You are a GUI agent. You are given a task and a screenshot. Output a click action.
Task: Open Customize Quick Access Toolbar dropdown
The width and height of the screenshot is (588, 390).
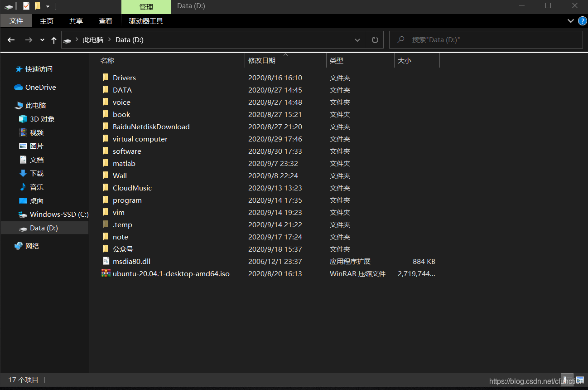pyautogui.click(x=48, y=6)
